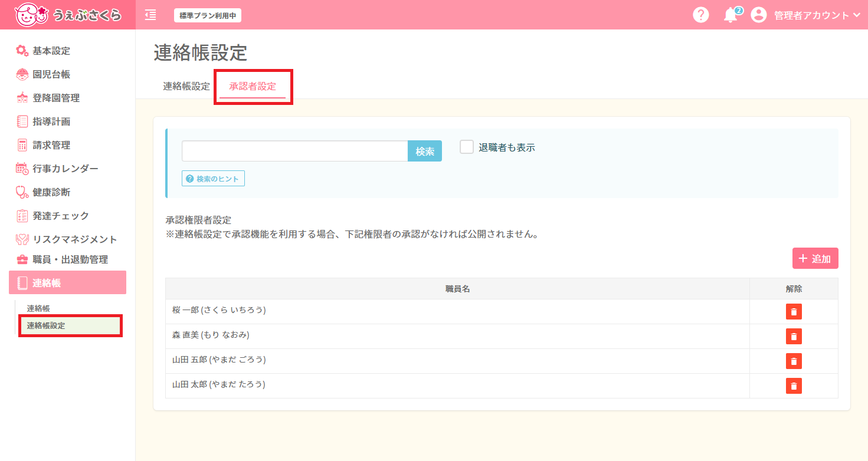Select 請求管理 menu label

51,145
